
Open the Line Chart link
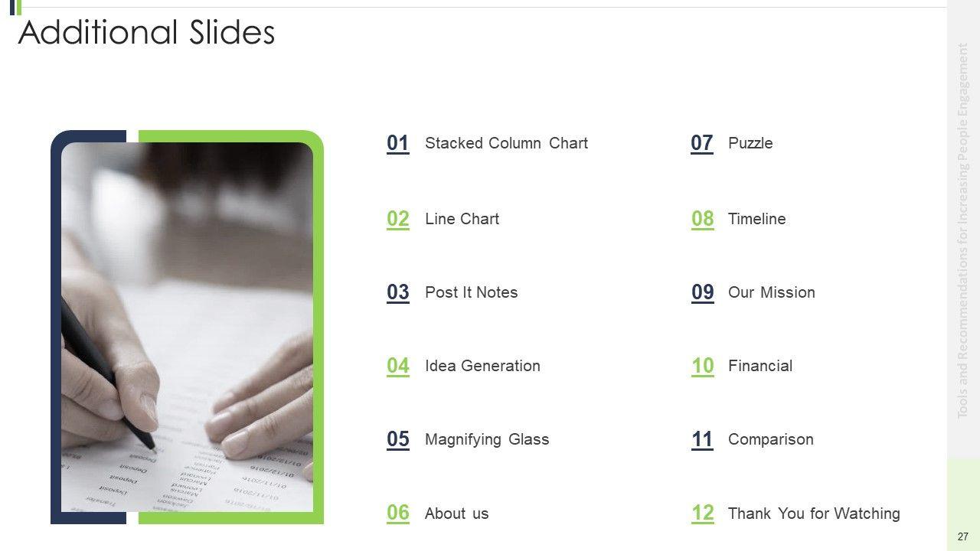[x=462, y=219]
